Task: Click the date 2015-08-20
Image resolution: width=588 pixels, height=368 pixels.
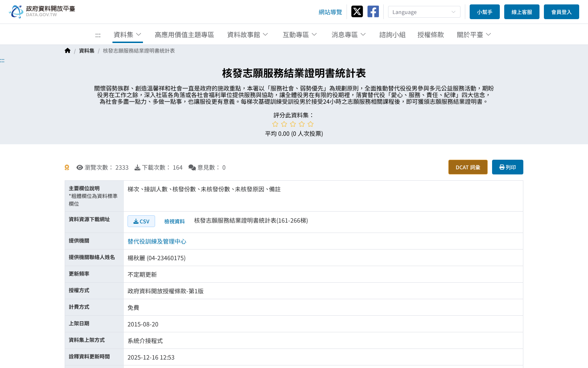Action: point(143,324)
